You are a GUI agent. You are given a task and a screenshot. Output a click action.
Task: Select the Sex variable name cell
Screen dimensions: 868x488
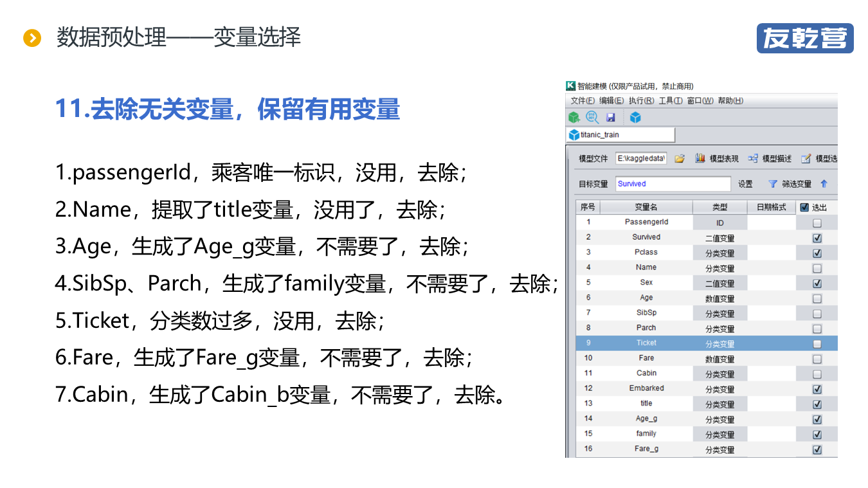coord(646,282)
